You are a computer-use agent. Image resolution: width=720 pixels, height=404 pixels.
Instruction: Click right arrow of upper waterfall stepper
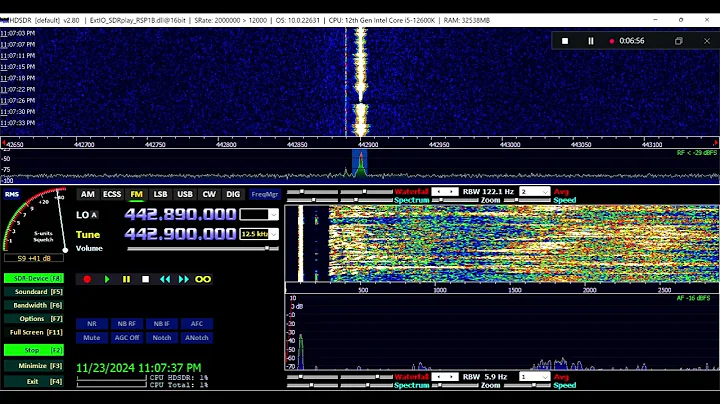[452, 191]
